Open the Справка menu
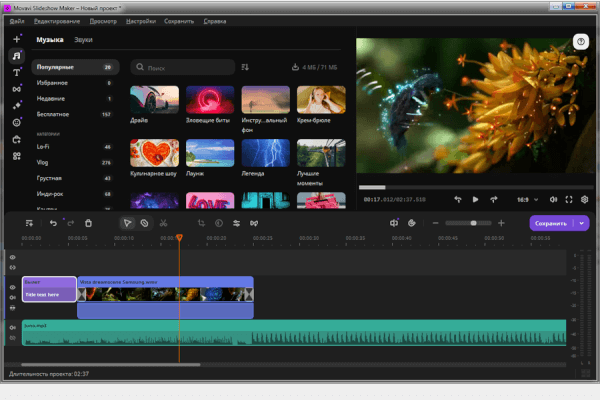Screen dimensions: 600x400 coord(215,21)
